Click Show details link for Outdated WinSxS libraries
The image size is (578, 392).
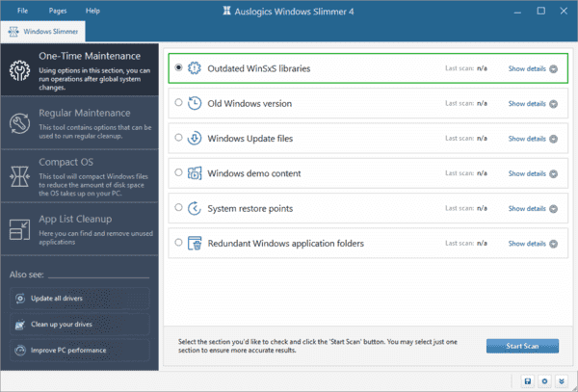(x=527, y=69)
